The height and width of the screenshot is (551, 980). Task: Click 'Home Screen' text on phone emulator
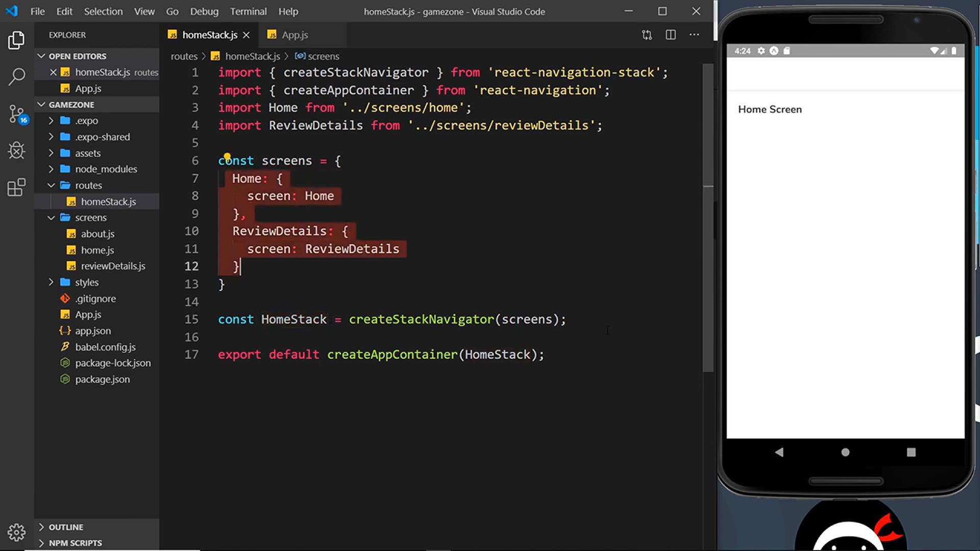[770, 109]
